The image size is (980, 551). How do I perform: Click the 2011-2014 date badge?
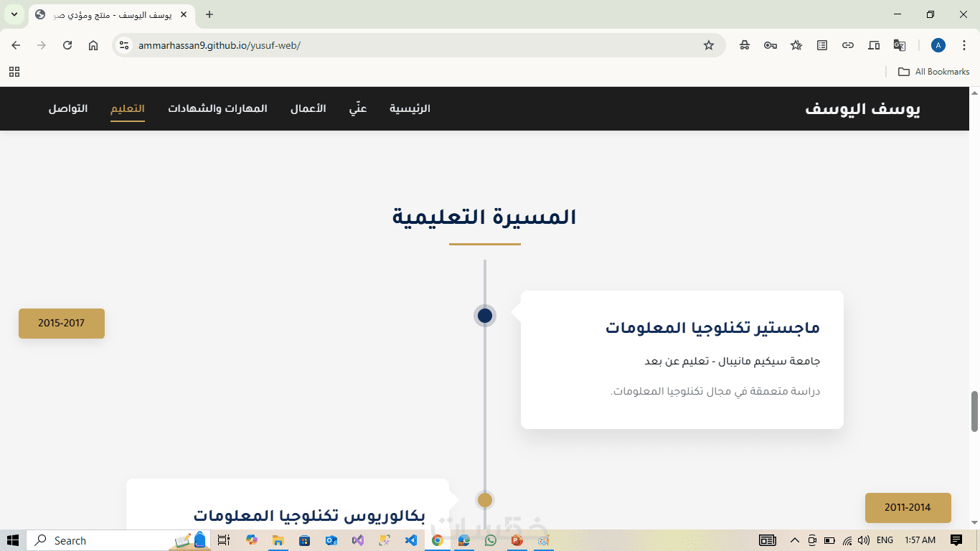[908, 508]
